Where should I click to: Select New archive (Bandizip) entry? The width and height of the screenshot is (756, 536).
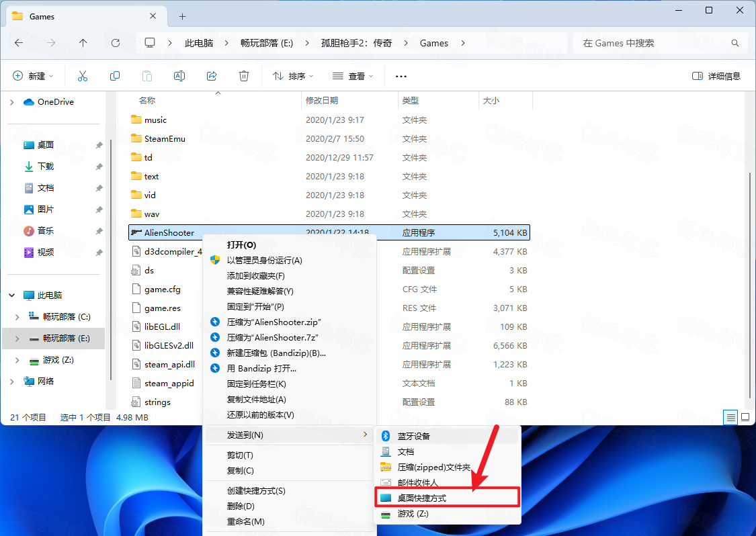click(289, 353)
